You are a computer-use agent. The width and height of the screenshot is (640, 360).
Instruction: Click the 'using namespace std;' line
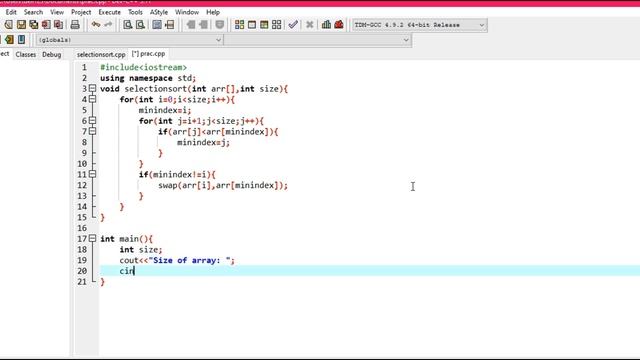pyautogui.click(x=148, y=78)
